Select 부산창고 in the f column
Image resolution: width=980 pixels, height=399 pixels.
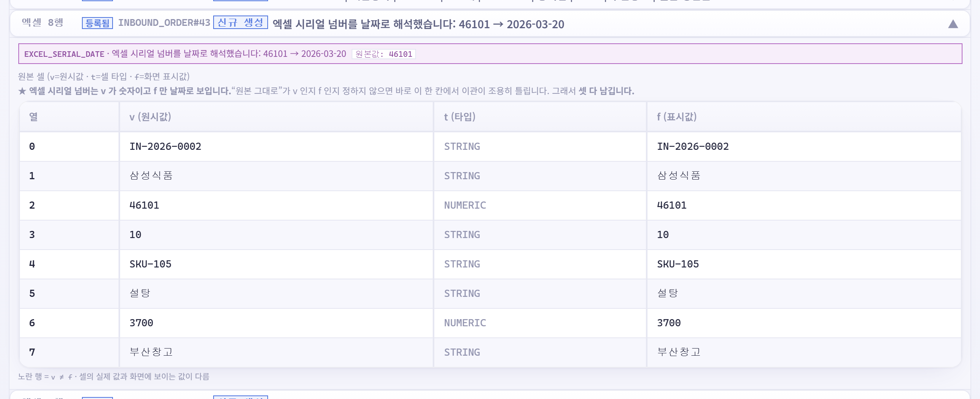[x=679, y=352]
